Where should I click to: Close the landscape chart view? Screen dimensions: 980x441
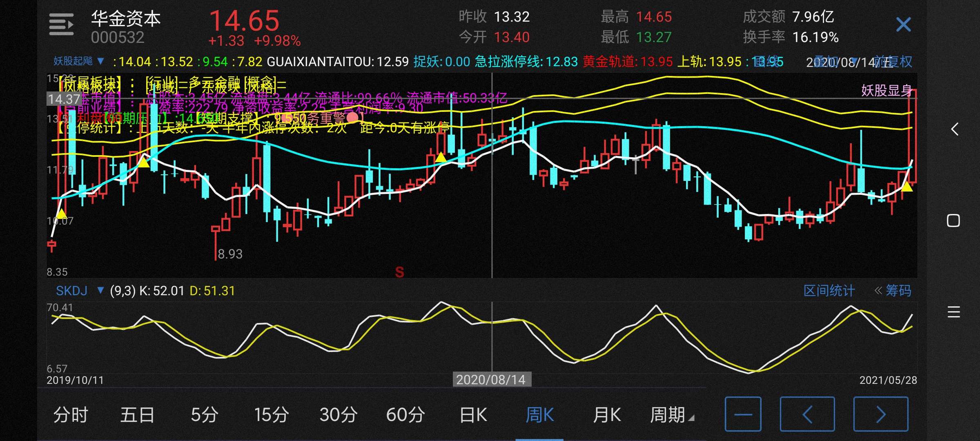coord(903,24)
